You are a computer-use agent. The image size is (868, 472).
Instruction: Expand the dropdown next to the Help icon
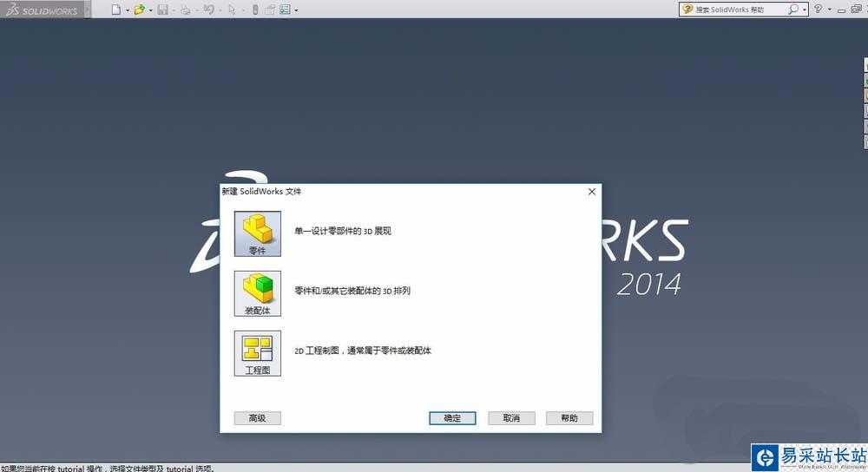830,10
